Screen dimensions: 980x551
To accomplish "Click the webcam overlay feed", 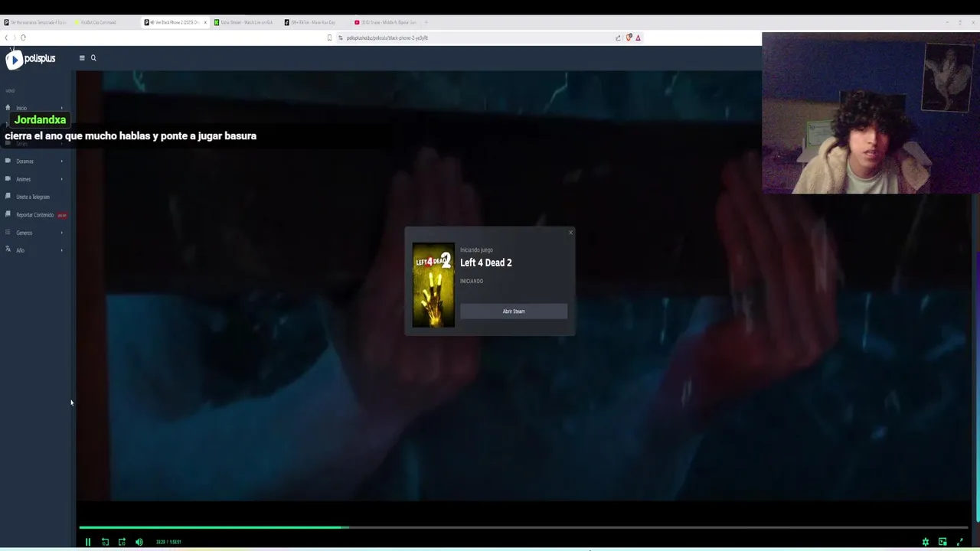I will point(871,112).
